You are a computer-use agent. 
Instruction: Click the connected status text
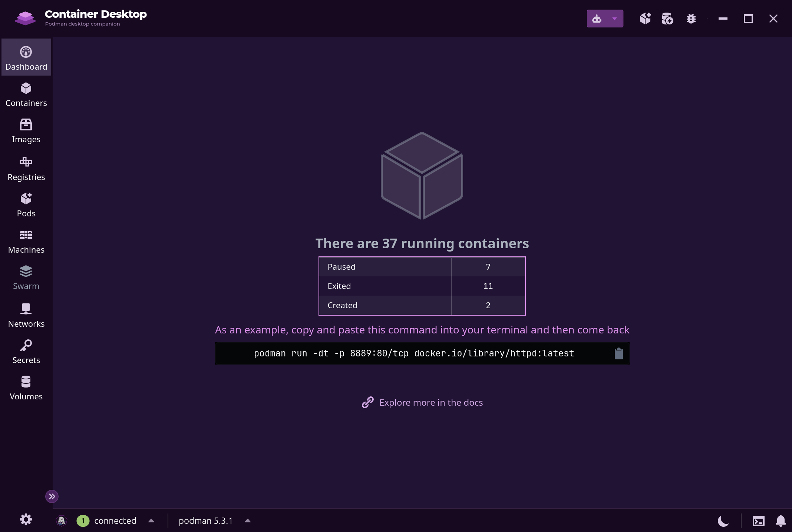(x=115, y=521)
